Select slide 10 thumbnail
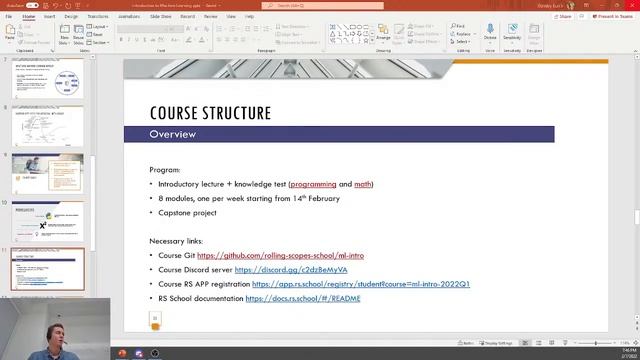The image size is (640, 360). (x=47, y=221)
